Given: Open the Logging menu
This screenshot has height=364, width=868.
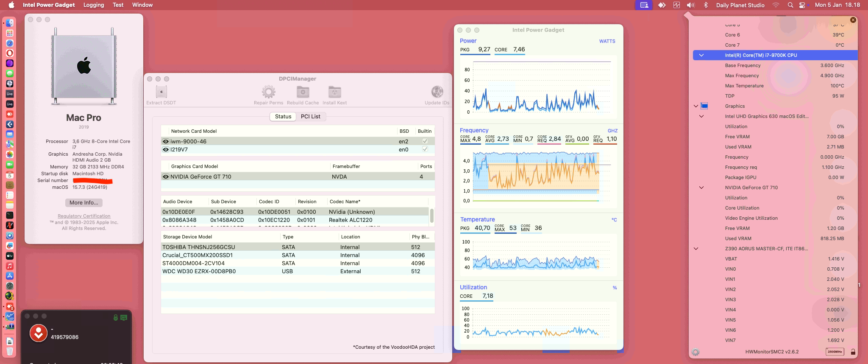Looking at the screenshot, I should tap(94, 5).
